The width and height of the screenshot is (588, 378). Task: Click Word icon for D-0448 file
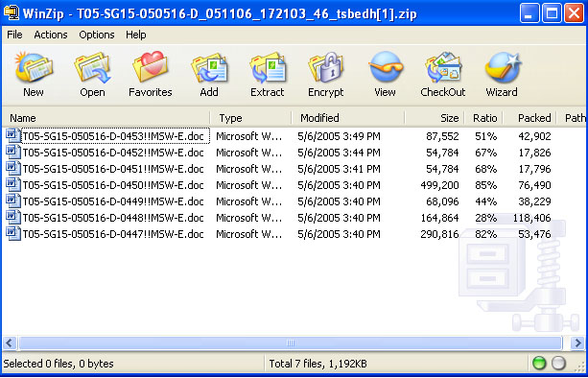[13, 217]
